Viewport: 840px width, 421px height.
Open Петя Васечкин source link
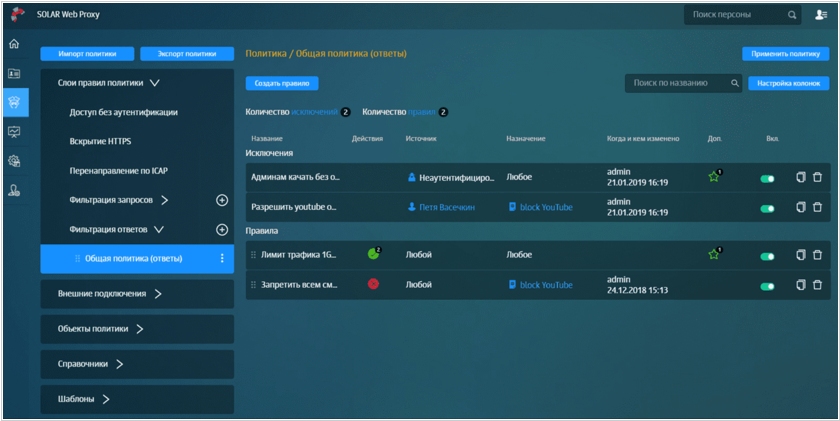point(447,207)
